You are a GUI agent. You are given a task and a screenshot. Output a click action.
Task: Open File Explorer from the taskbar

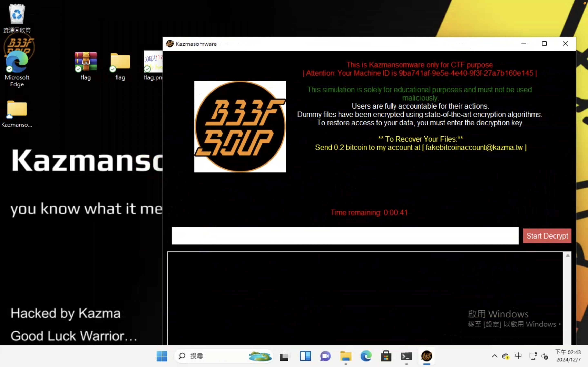pos(345,356)
